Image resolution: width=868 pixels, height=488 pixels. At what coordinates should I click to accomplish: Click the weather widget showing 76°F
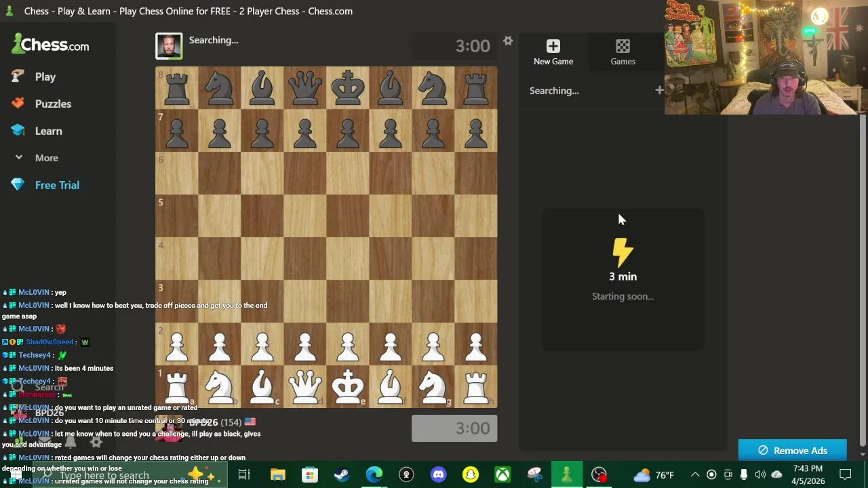coord(654,475)
